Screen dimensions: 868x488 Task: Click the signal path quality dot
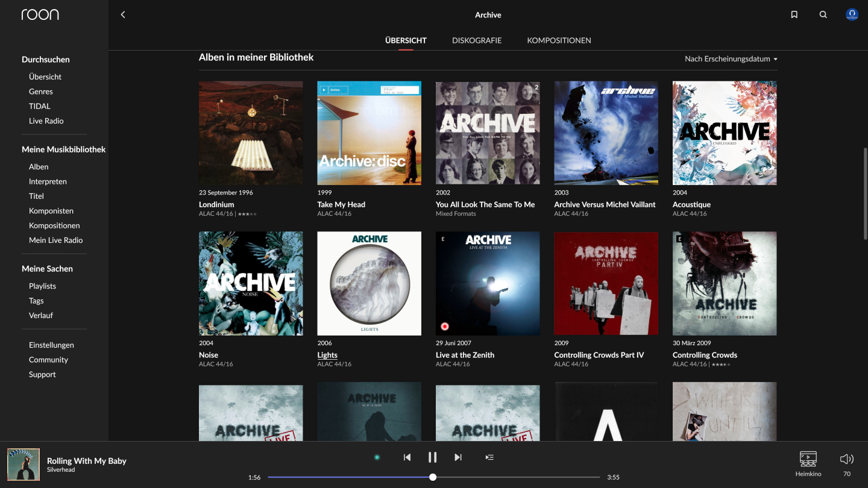click(x=377, y=457)
